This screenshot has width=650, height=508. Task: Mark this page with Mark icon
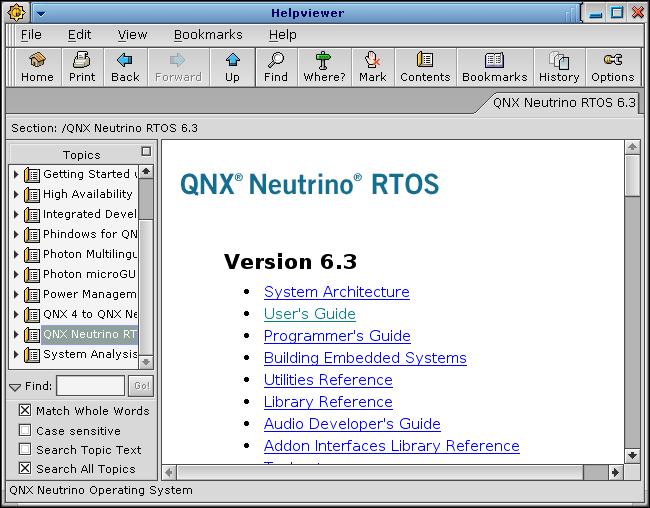tap(372, 67)
